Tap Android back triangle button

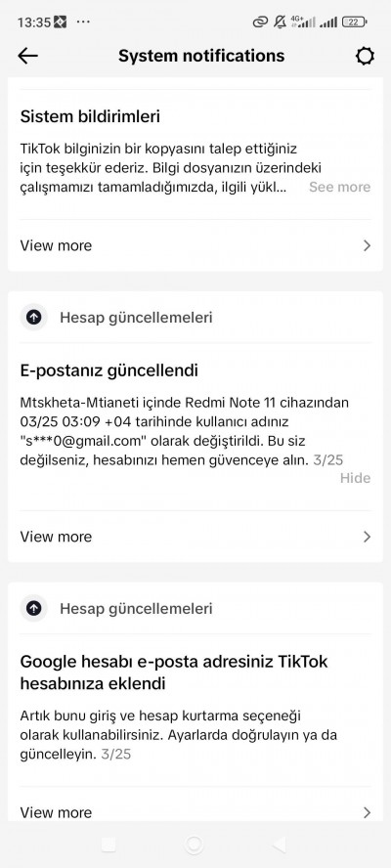tap(280, 845)
